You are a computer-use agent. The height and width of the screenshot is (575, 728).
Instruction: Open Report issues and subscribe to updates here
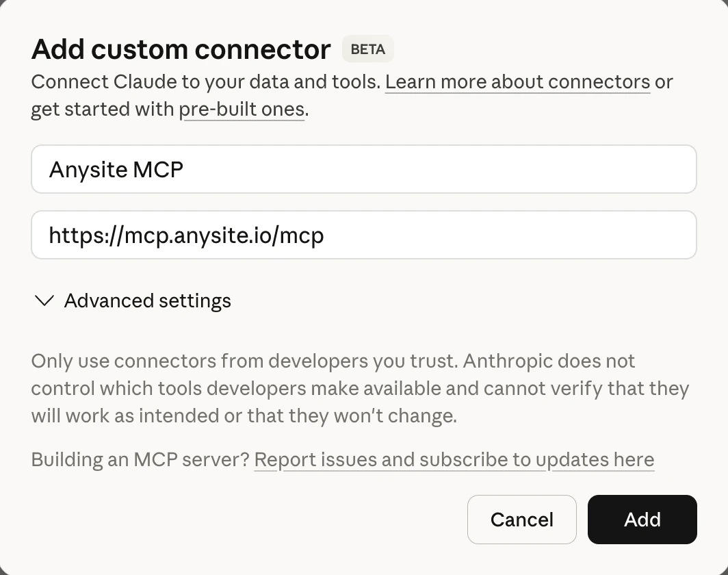454,459
